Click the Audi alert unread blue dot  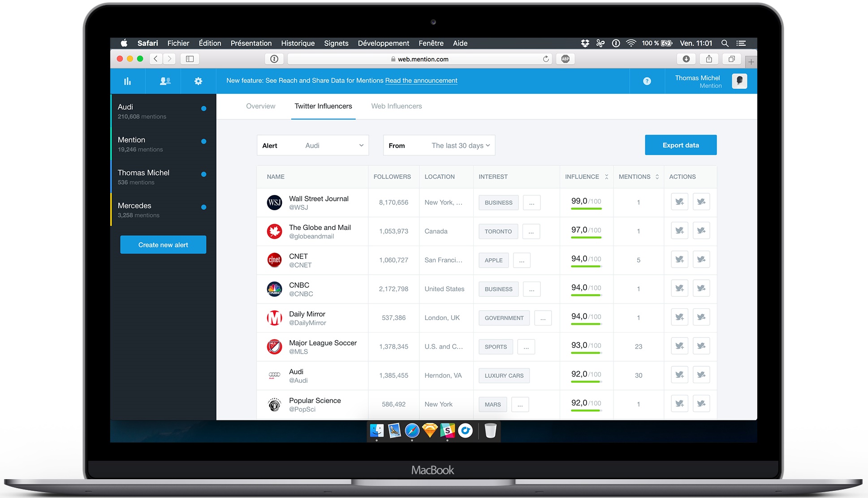click(203, 108)
